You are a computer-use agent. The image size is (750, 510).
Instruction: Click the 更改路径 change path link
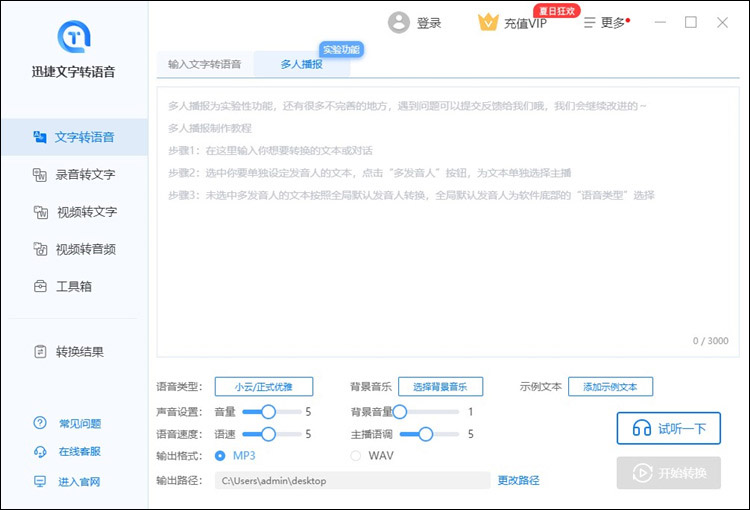point(518,480)
